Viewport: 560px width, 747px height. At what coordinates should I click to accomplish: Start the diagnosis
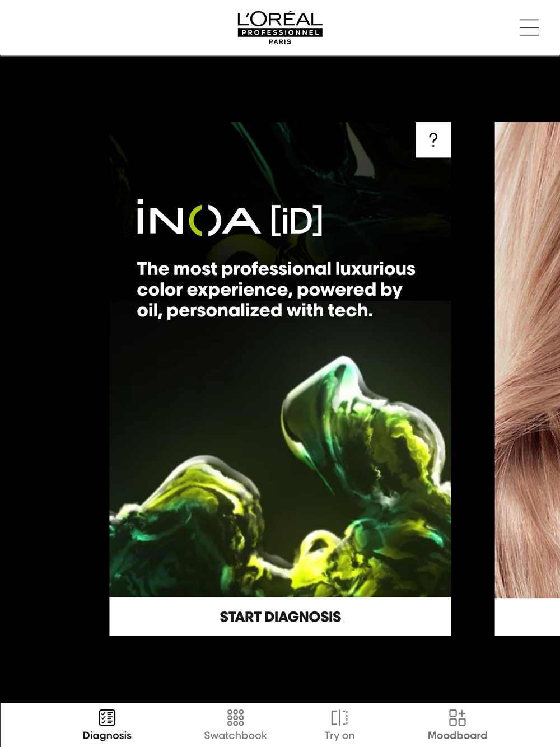click(280, 617)
